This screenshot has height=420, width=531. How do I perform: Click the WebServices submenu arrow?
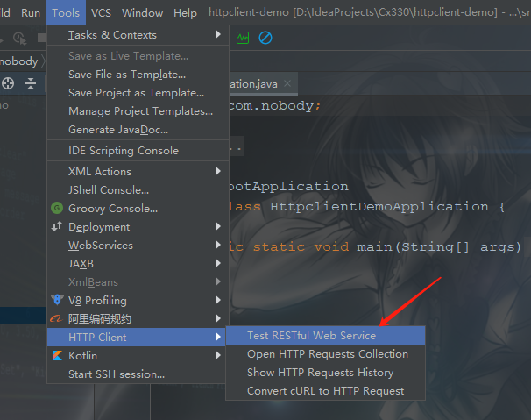coord(218,245)
